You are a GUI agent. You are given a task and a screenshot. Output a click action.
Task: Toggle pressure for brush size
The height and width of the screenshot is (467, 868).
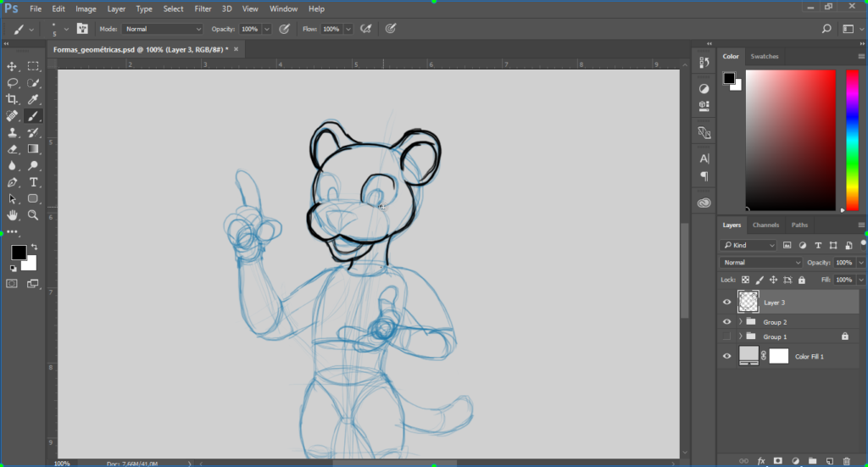[391, 29]
